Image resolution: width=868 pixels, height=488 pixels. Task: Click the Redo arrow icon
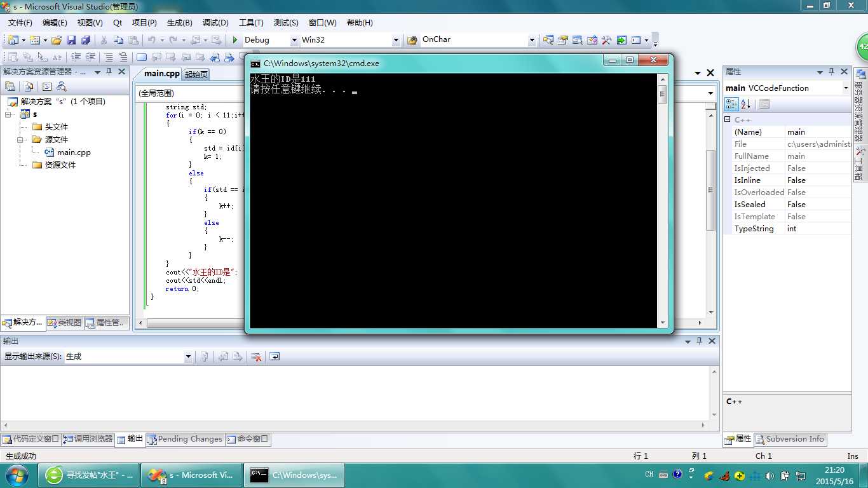tap(173, 40)
